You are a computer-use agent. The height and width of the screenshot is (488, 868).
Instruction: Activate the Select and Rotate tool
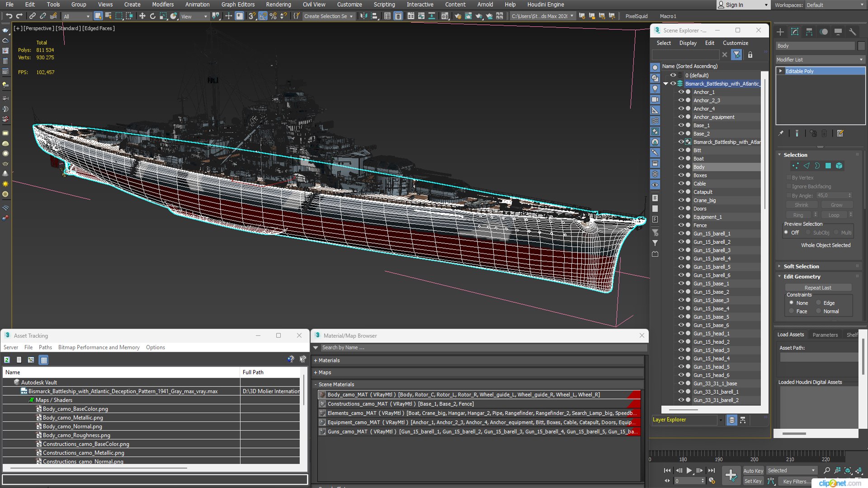tap(152, 16)
